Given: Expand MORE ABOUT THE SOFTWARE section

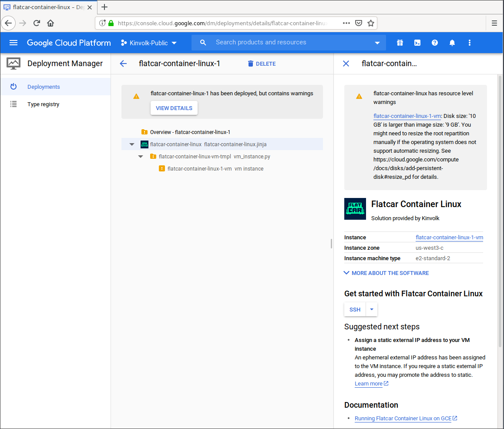Looking at the screenshot, I should tap(386, 273).
